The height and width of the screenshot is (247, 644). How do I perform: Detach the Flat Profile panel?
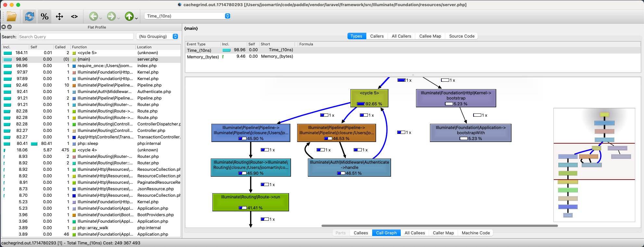(9, 27)
